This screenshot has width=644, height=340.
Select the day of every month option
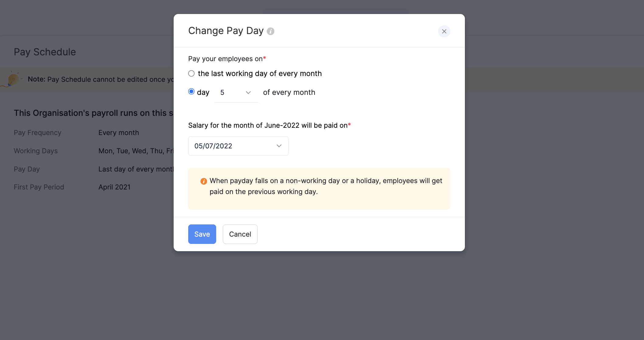[191, 92]
